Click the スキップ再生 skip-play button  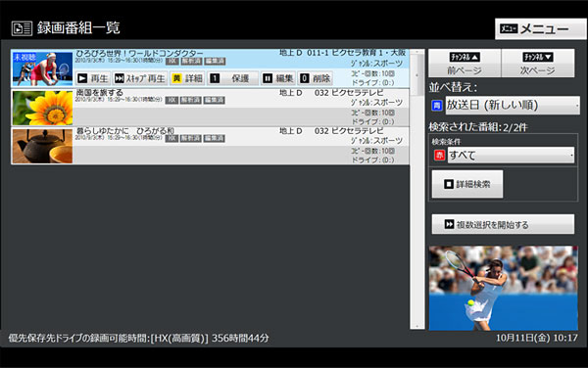[x=140, y=78]
